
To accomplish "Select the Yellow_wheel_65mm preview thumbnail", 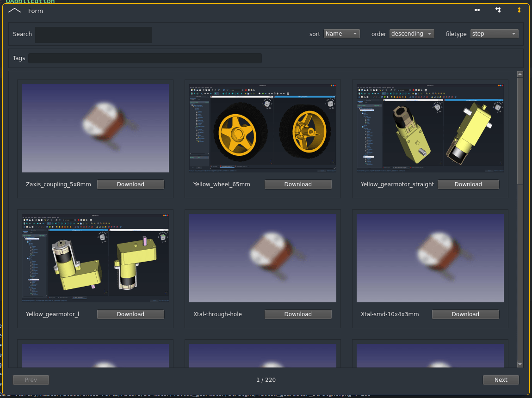I will [x=263, y=128].
